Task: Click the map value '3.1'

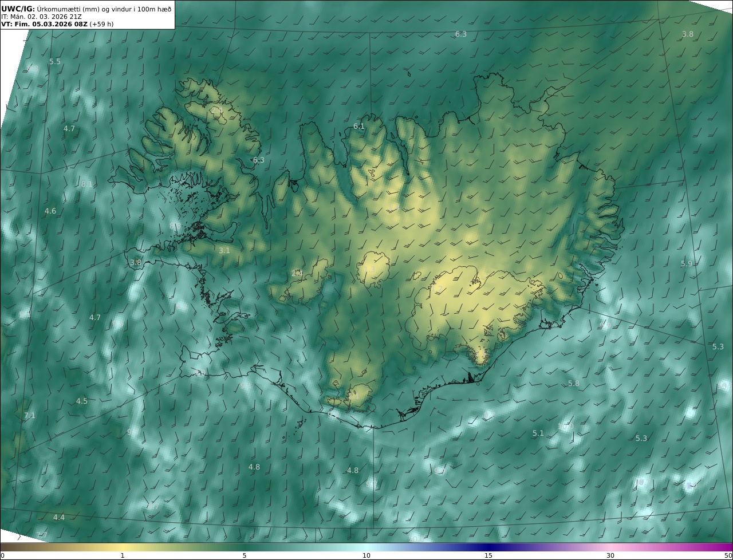Action: click(x=224, y=250)
